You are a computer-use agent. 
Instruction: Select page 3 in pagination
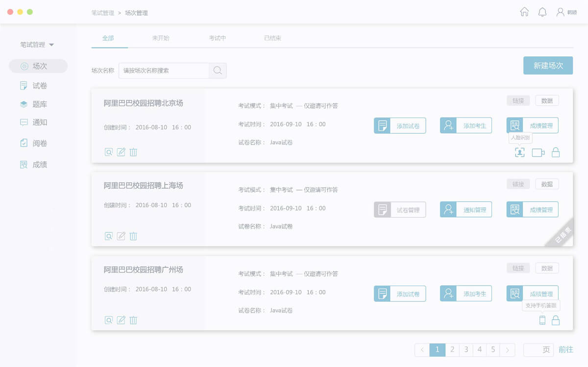click(x=466, y=350)
